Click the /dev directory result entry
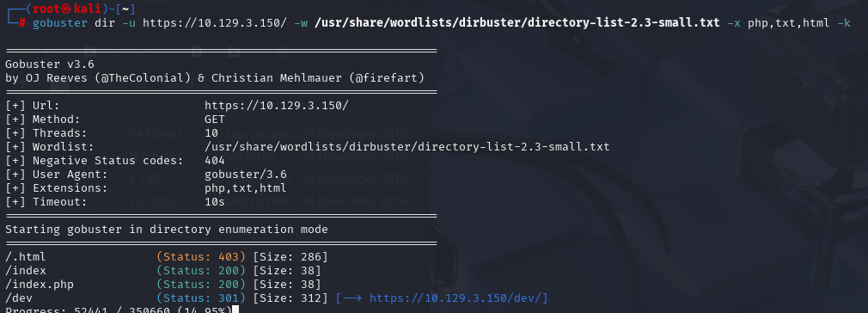Viewport: 868px width, 313px height. (x=19, y=298)
